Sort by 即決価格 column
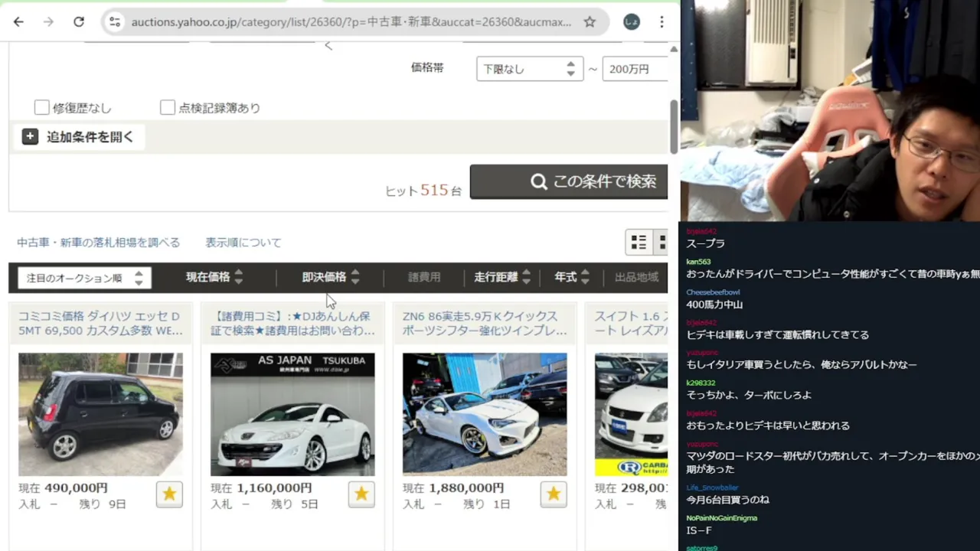980x551 pixels. tap(331, 277)
